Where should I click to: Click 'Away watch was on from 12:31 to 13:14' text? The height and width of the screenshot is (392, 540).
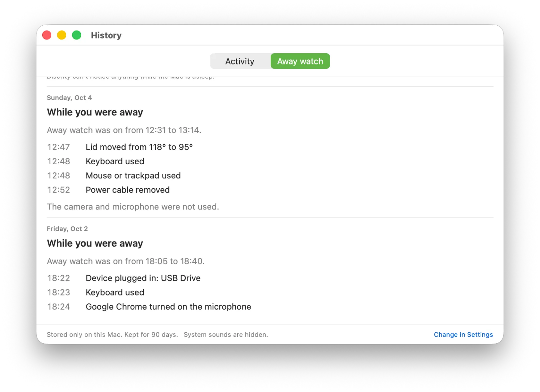[x=124, y=130]
